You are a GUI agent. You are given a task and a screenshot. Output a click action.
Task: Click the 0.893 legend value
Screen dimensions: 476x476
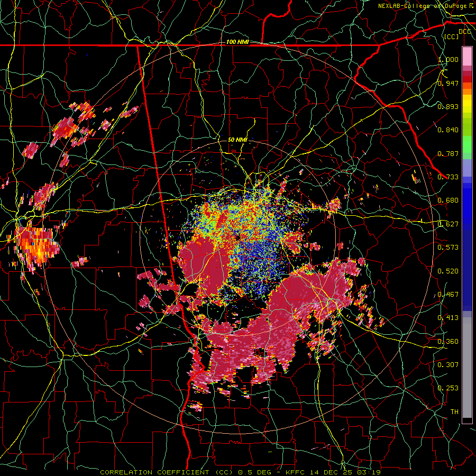[448, 106]
